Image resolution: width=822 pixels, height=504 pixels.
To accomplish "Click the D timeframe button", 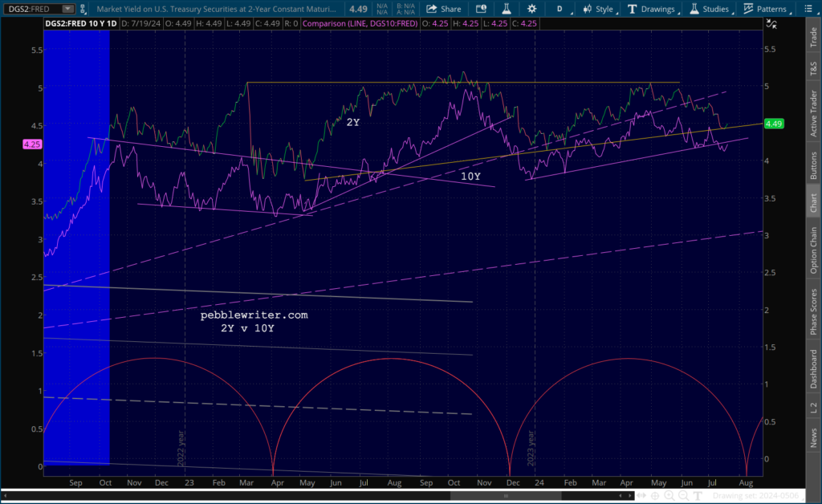I will click(559, 9).
